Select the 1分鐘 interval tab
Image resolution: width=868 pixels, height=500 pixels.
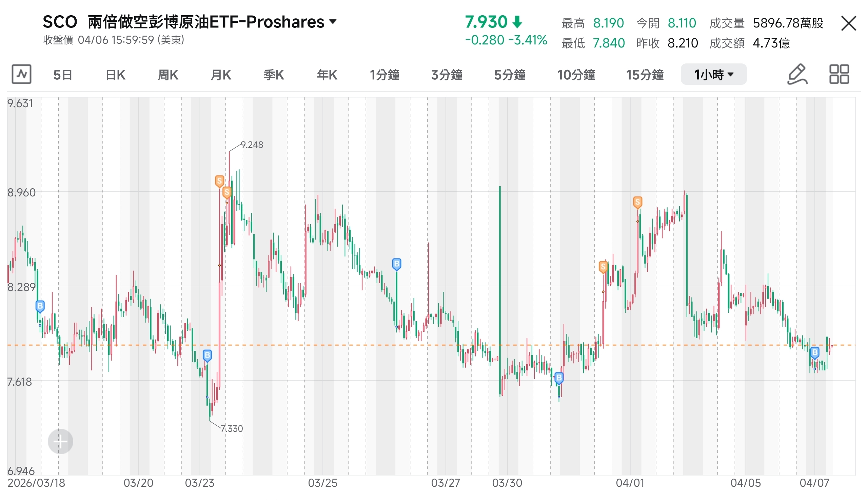point(385,74)
